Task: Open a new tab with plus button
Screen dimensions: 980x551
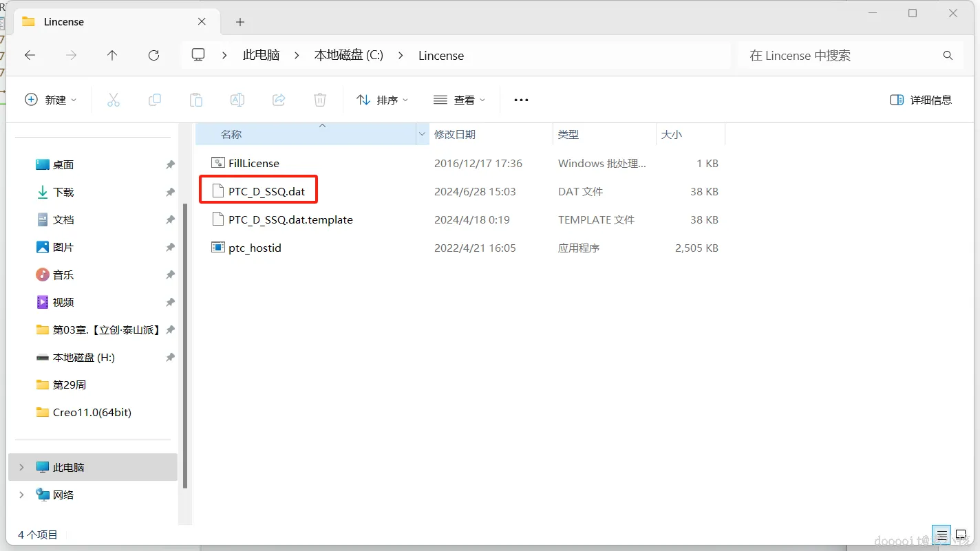Action: (x=240, y=22)
